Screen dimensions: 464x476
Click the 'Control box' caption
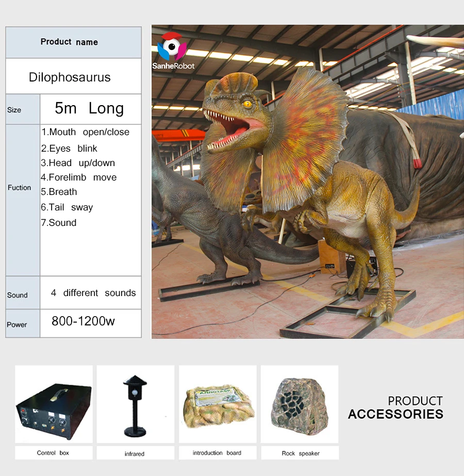click(x=53, y=453)
